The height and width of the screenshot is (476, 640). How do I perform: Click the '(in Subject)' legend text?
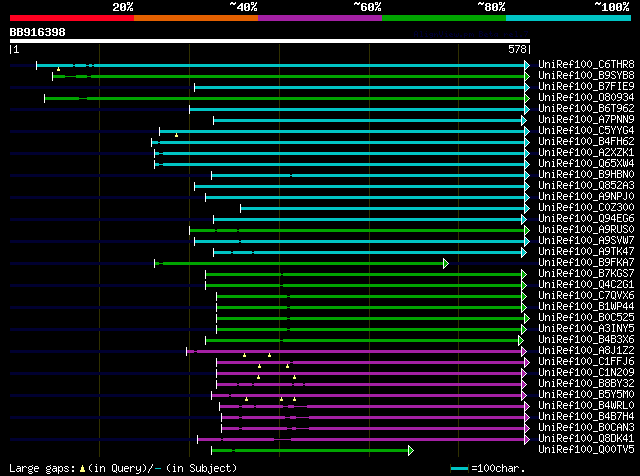tap(202, 468)
